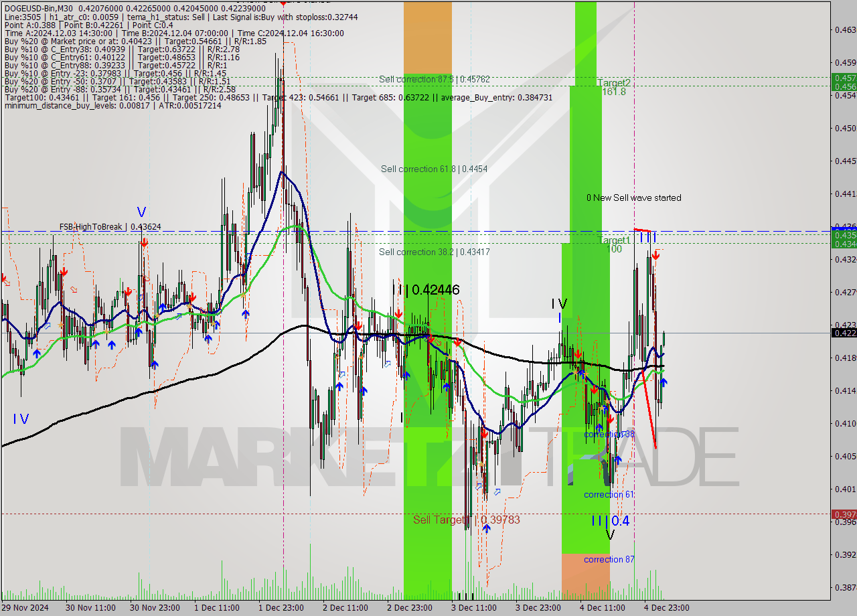
Task: Click the blue 'III' wave label near 4 Dec 23:00
Action: (647, 237)
